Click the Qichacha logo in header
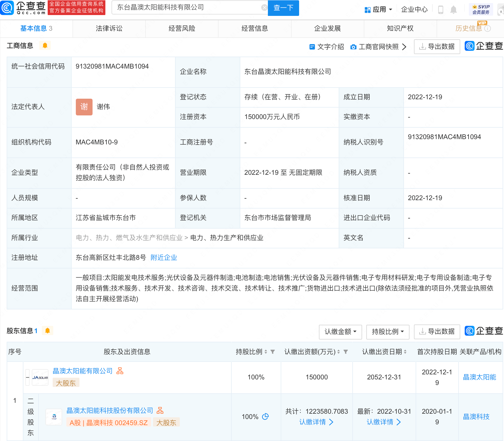 point(23,8)
